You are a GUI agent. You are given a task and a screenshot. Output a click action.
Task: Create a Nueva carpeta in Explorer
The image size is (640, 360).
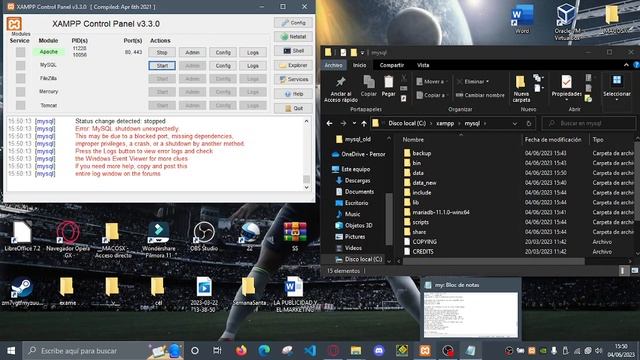coord(521,89)
